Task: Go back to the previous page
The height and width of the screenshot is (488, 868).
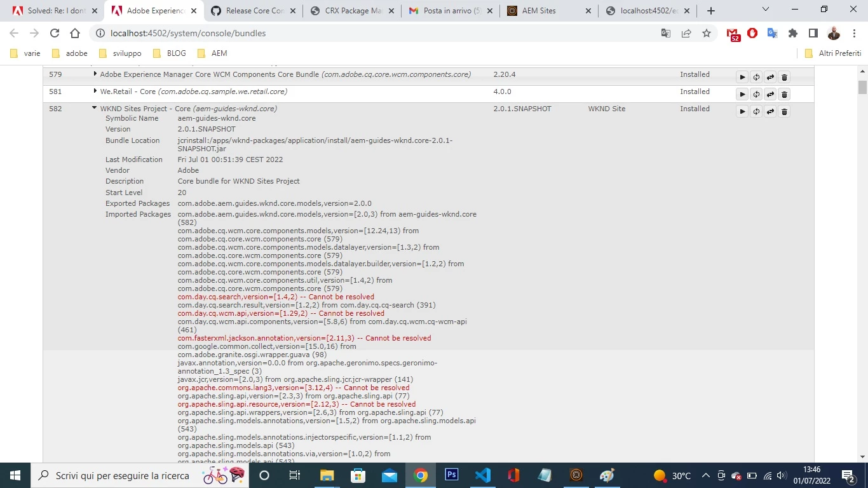Action: [14, 33]
